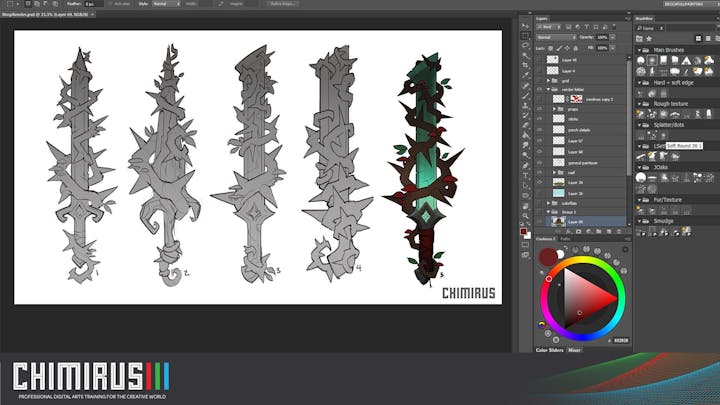Click foreground dark red color swatch in toolbar
The width and height of the screenshot is (720, 405).
(523, 231)
